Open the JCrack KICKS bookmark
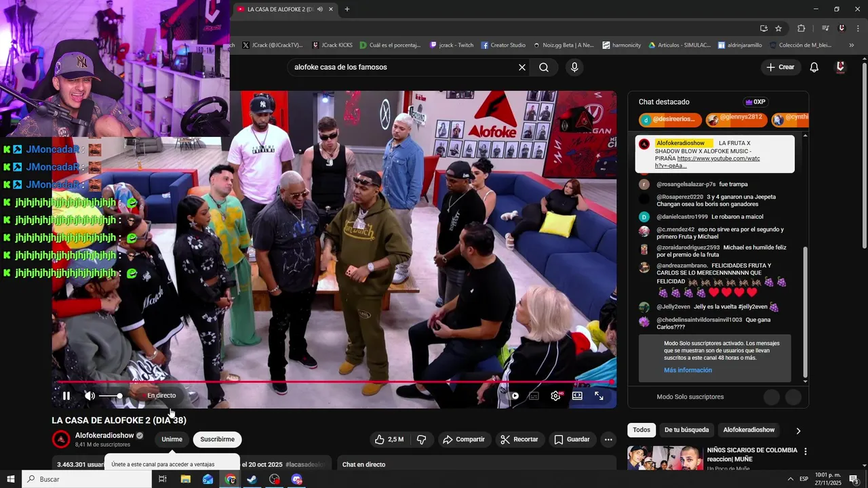This screenshot has height=488, width=868. pyautogui.click(x=332, y=45)
